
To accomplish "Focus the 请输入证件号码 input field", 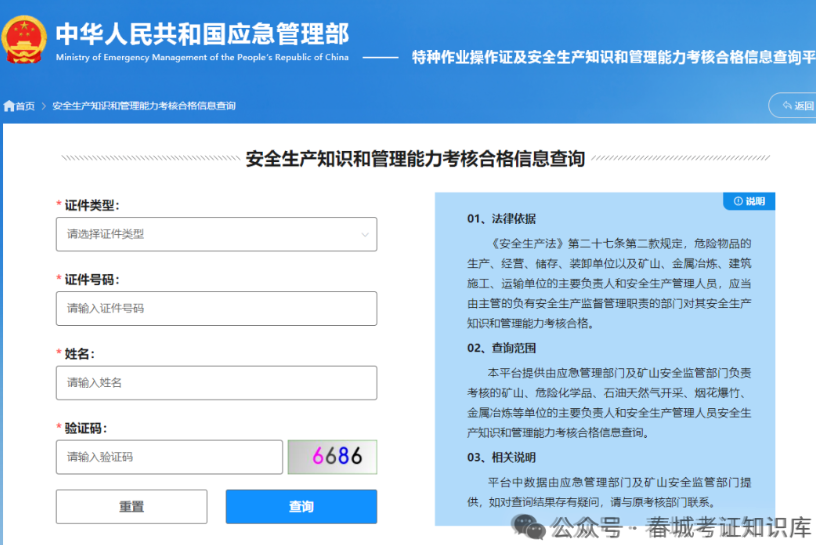I will (x=216, y=308).
